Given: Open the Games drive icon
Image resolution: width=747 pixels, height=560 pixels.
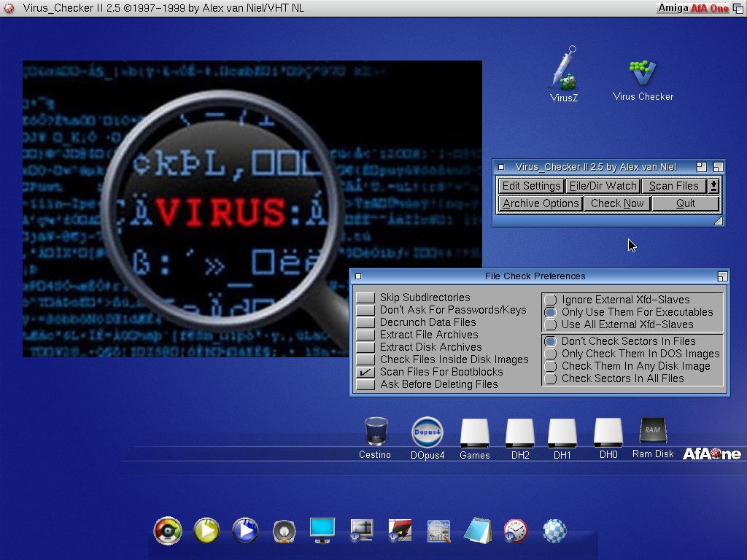Looking at the screenshot, I should [474, 433].
